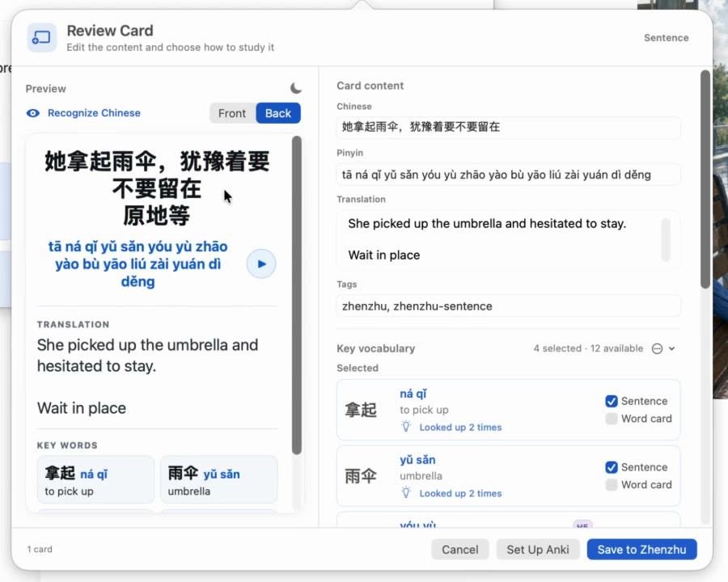
Task: Click the blue pinyin text in preview
Action: coord(138,264)
